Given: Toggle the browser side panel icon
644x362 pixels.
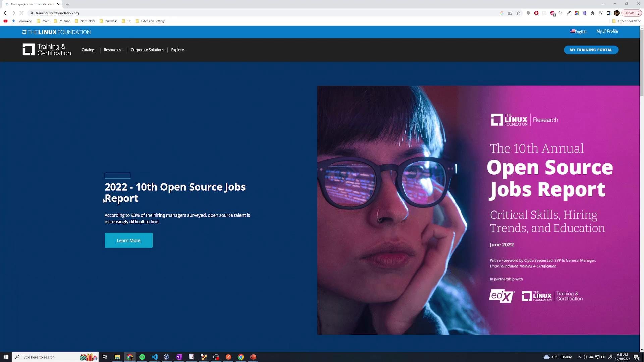Looking at the screenshot, I should click(x=609, y=13).
